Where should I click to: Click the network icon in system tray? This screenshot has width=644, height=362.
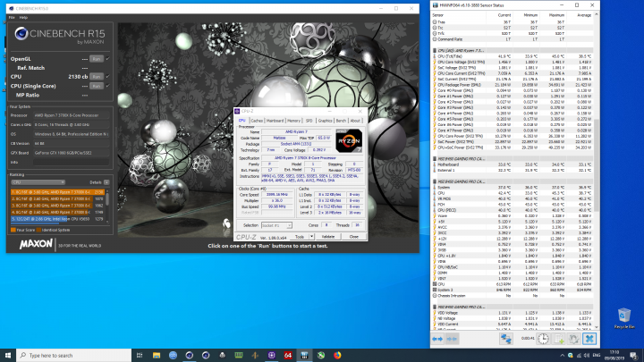coord(579,356)
